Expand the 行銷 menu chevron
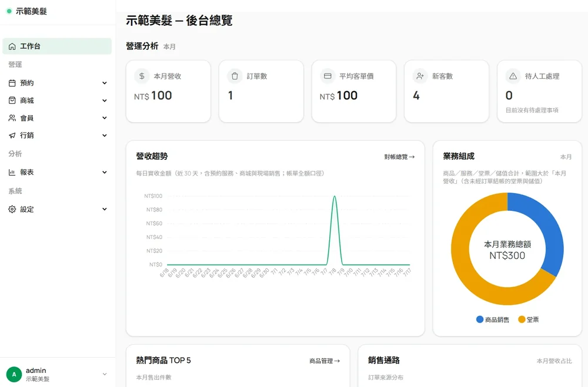This screenshot has width=588, height=387. (105, 135)
